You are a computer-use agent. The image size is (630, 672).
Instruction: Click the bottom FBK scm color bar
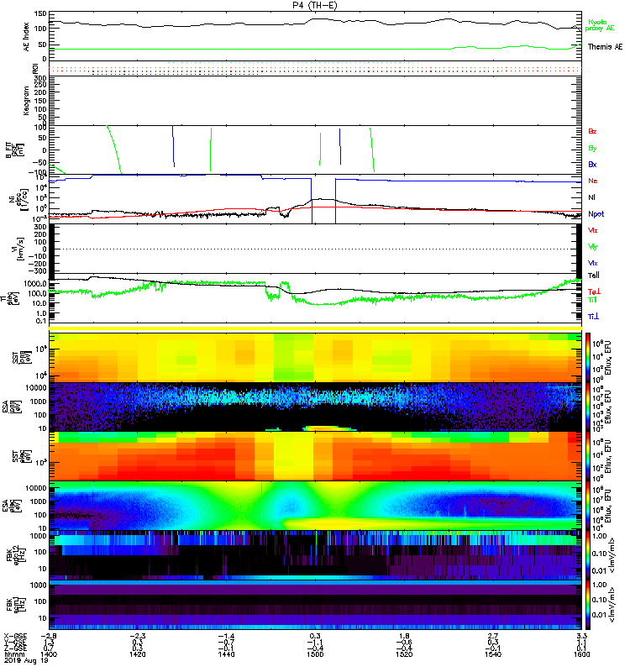tap(589, 605)
